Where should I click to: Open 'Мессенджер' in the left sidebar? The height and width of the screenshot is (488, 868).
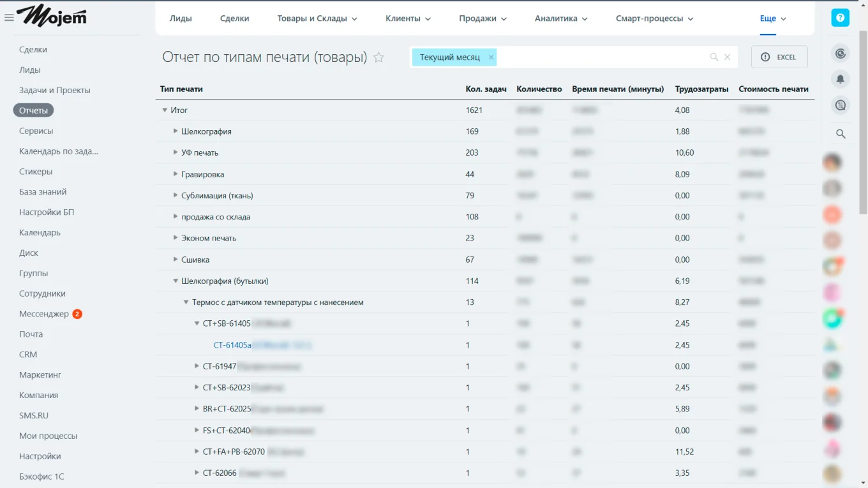point(43,314)
